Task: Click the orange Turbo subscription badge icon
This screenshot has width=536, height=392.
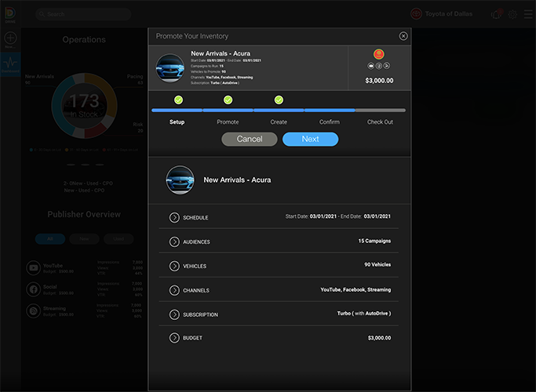Action: pos(379,54)
